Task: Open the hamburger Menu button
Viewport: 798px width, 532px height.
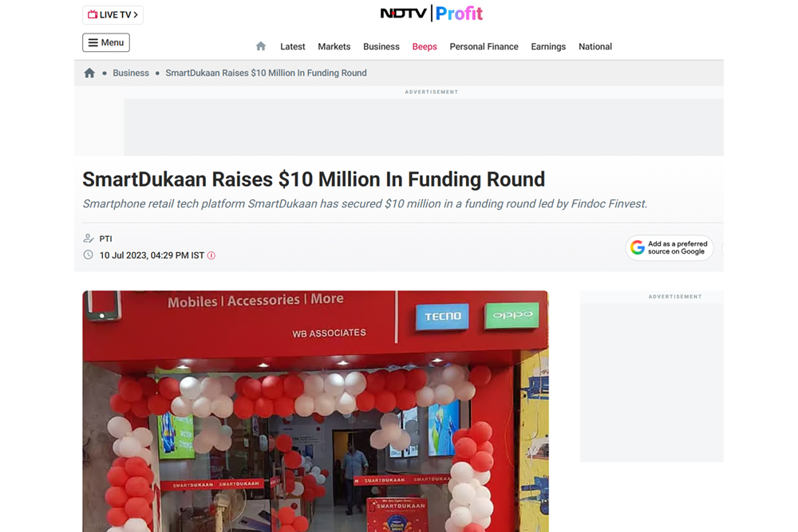Action: click(x=106, y=43)
